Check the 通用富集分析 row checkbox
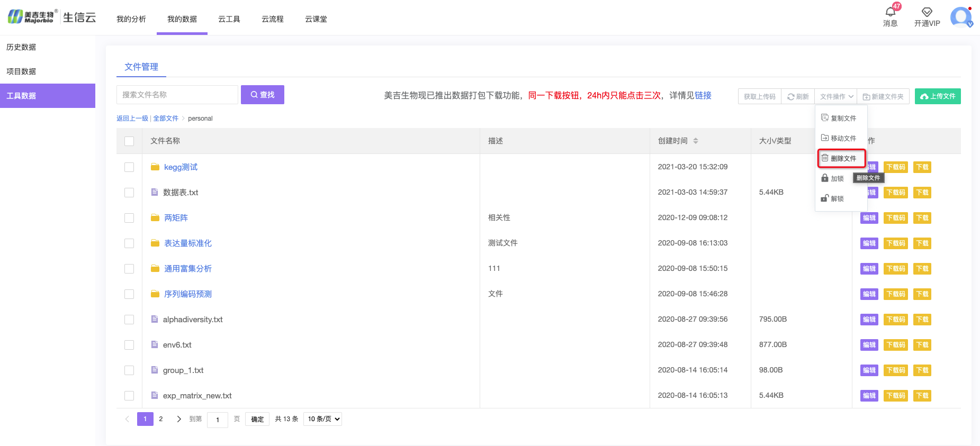The width and height of the screenshot is (980, 446). [129, 269]
